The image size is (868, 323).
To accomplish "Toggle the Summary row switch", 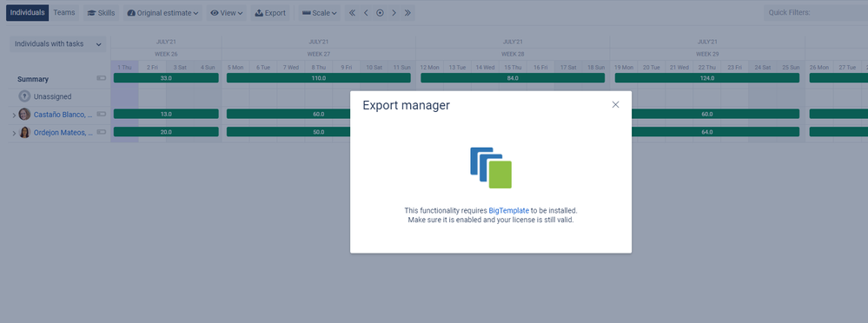I will point(102,78).
